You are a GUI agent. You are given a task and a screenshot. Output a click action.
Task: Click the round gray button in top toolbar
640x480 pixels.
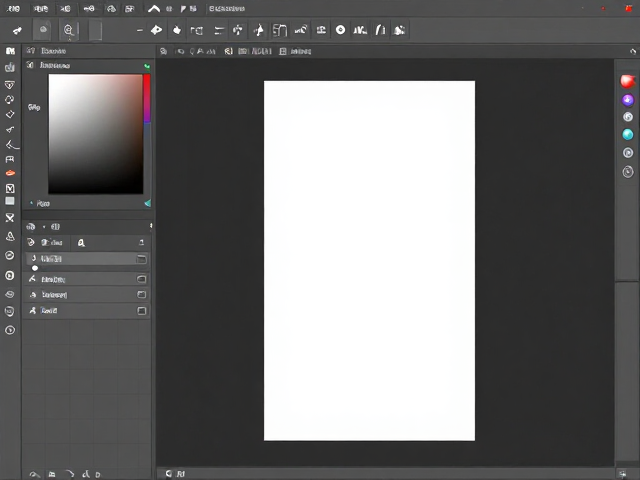click(x=43, y=29)
